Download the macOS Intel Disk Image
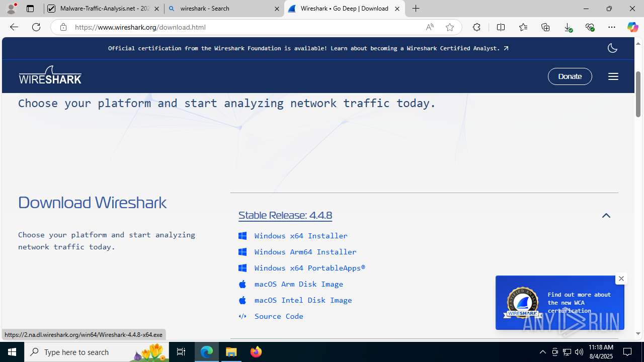 pyautogui.click(x=303, y=300)
